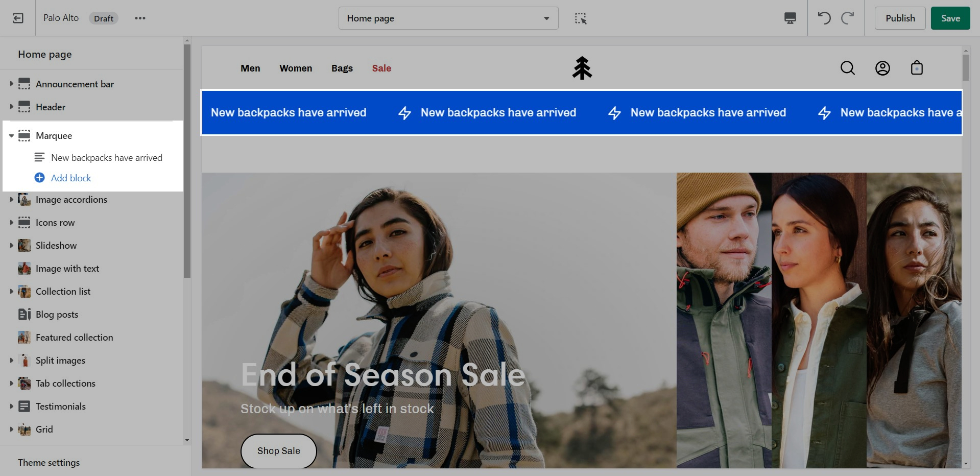This screenshot has height=476, width=980.
Task: Open Theme settings at sidebar bottom
Action: click(49, 463)
